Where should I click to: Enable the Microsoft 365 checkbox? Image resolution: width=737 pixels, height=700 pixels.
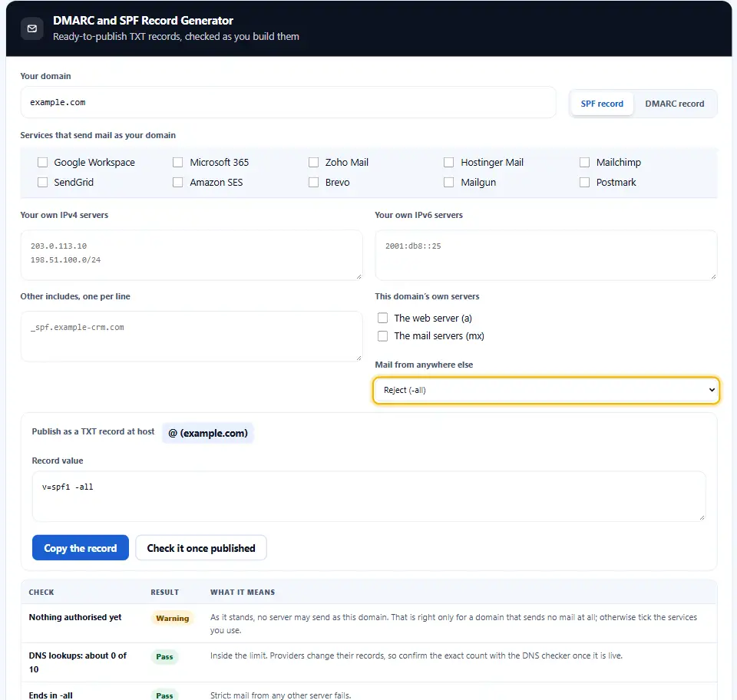(x=177, y=162)
